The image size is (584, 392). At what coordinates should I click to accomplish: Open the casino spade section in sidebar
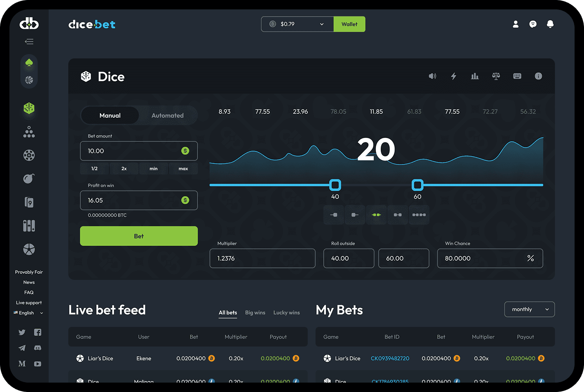coord(29,63)
